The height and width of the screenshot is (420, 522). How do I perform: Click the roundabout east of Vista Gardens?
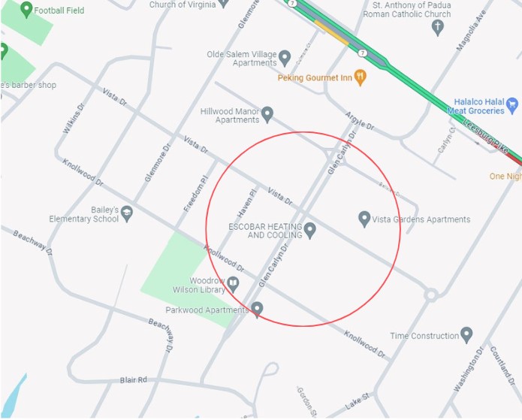(431, 295)
